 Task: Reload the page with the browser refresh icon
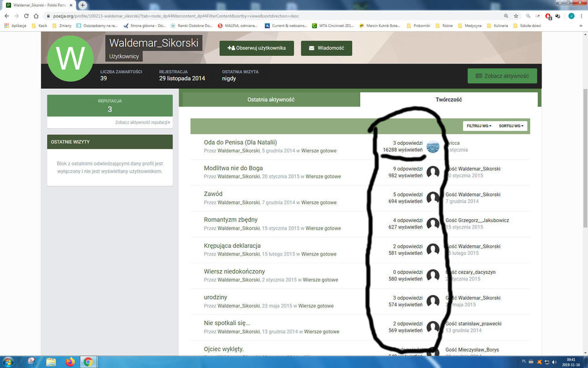(x=28, y=16)
